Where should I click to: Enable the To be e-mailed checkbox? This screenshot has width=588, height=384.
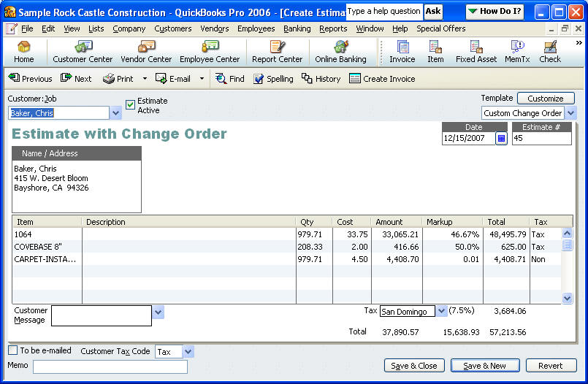click(x=13, y=350)
